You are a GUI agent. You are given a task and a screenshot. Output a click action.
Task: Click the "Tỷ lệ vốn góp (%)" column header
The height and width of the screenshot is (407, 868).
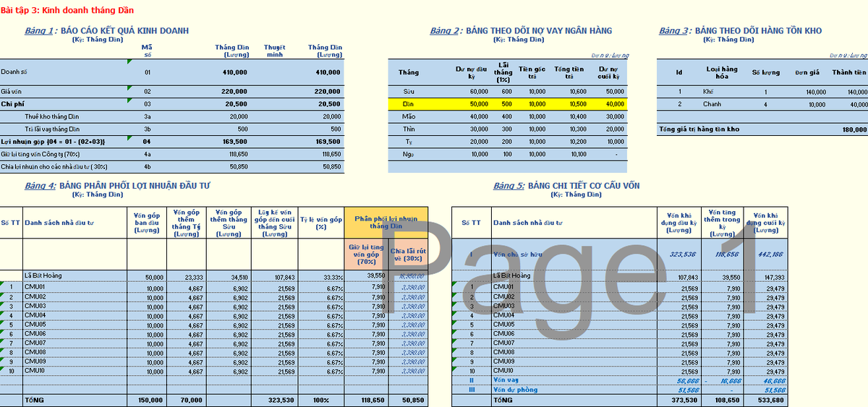tap(321, 223)
